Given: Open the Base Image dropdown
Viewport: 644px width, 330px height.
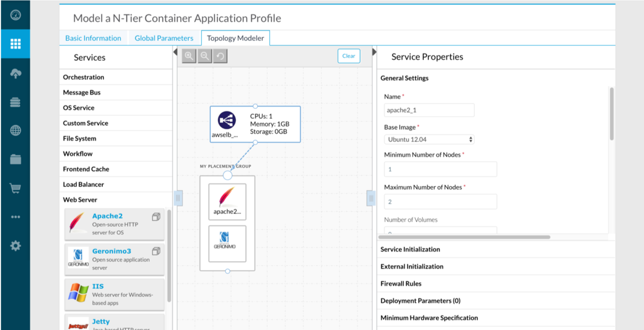Looking at the screenshot, I should pos(429,139).
